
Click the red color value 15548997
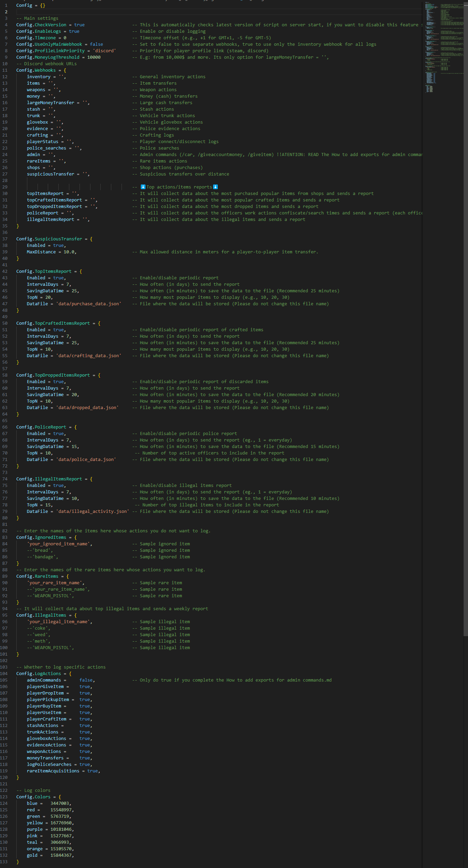[61, 810]
